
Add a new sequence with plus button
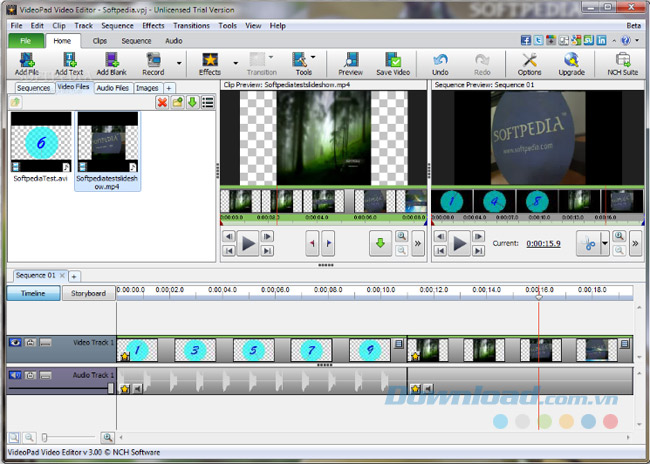(74, 276)
